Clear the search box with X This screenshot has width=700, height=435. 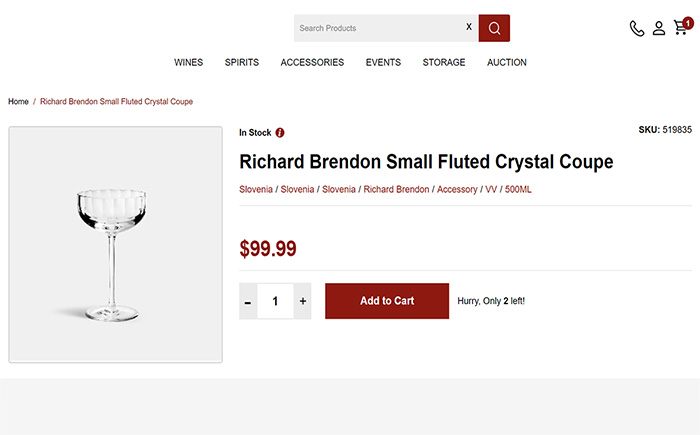click(469, 27)
